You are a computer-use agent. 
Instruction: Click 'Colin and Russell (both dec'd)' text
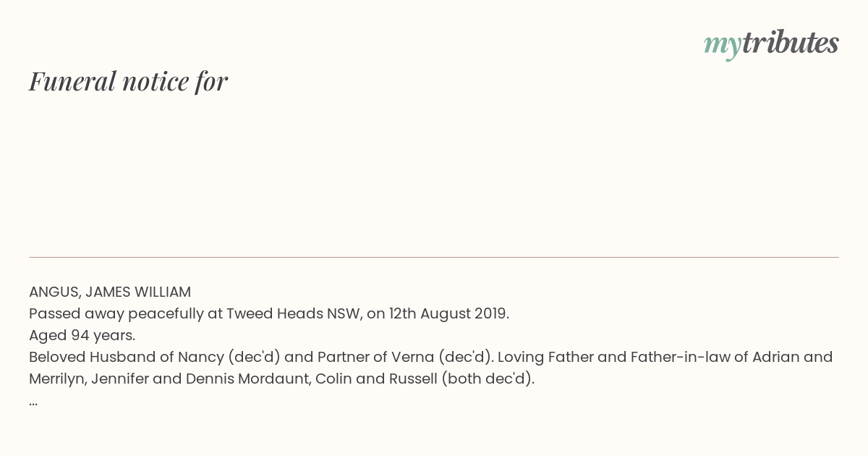click(x=425, y=379)
